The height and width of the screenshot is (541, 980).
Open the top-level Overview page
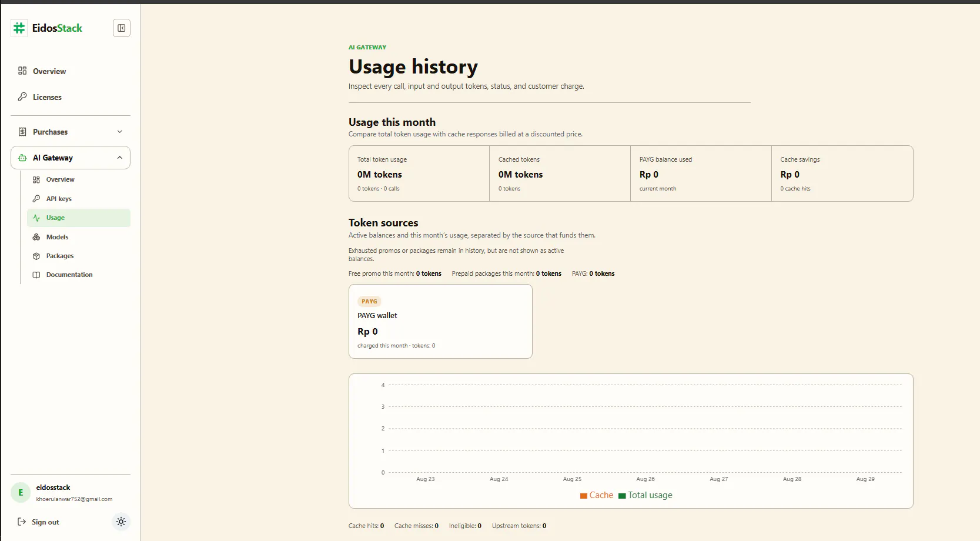coord(71,71)
